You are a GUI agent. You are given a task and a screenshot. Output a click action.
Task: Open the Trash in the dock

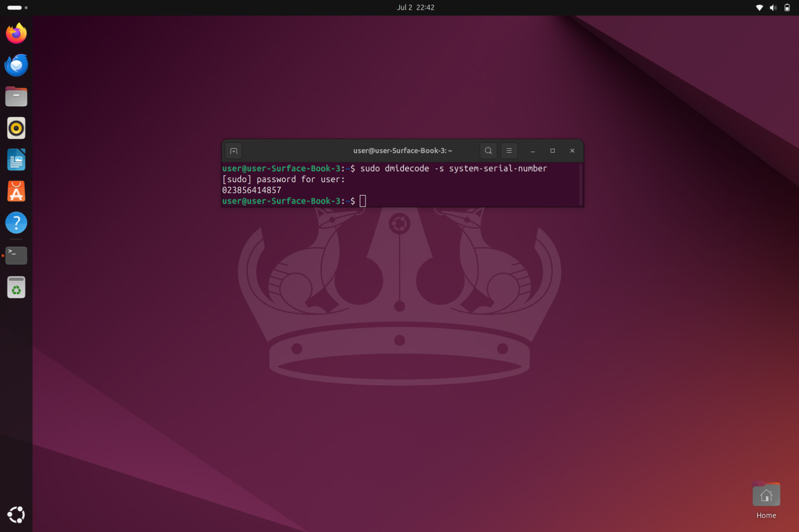tap(16, 287)
